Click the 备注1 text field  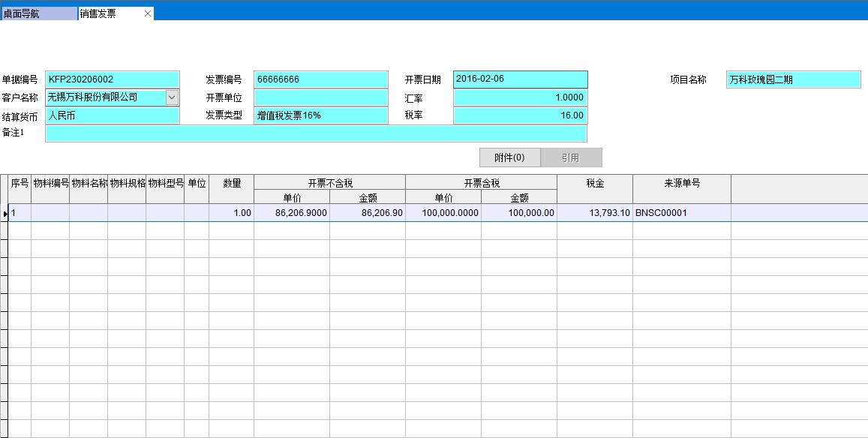[316, 133]
